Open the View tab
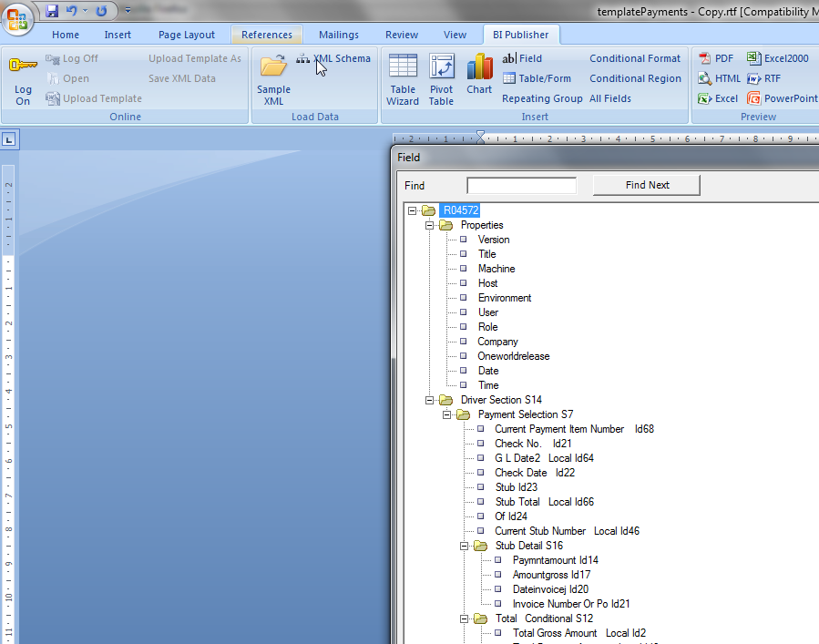The image size is (819, 644). (455, 35)
